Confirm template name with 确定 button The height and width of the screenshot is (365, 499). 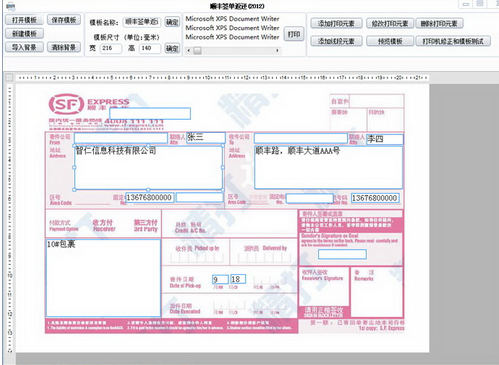coord(172,22)
